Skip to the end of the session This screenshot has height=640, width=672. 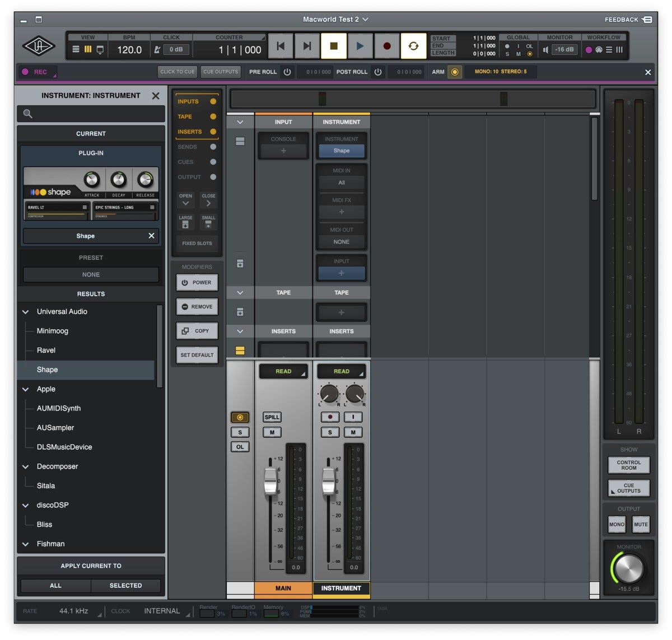coord(307,46)
